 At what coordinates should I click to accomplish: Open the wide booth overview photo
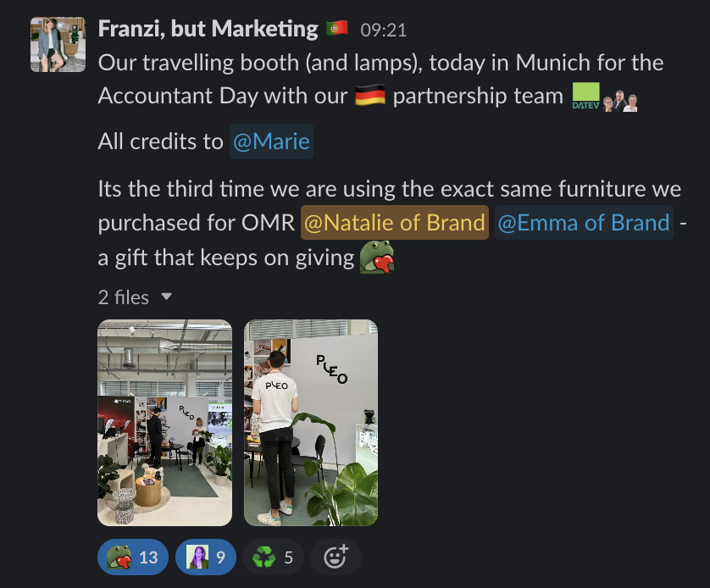point(165,423)
